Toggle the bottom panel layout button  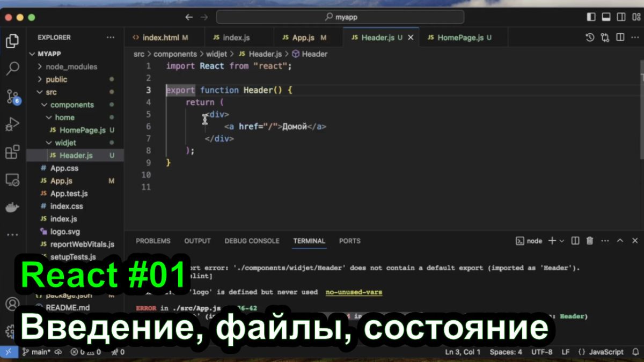(x=606, y=17)
